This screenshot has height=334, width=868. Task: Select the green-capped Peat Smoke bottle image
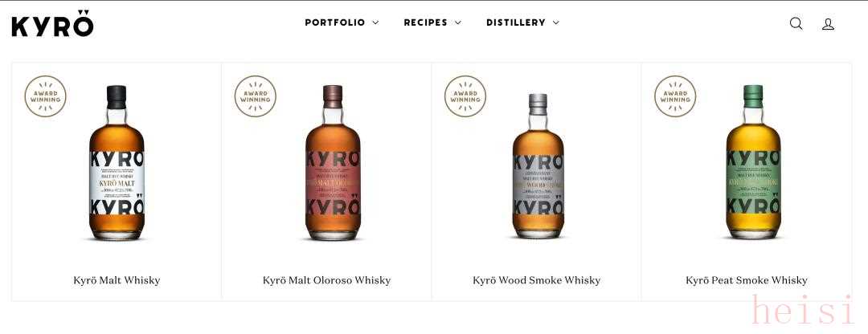(753, 162)
